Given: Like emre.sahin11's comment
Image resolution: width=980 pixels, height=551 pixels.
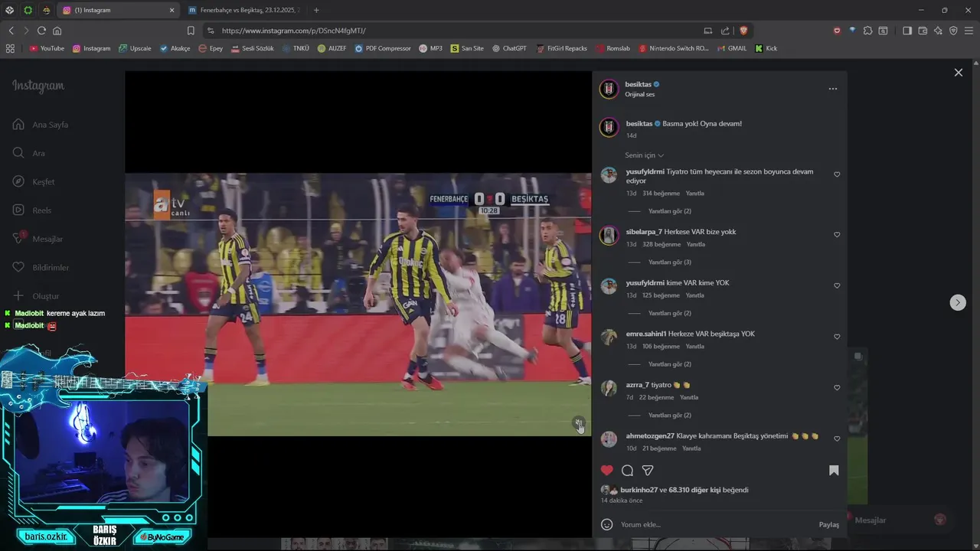Looking at the screenshot, I should [837, 337].
